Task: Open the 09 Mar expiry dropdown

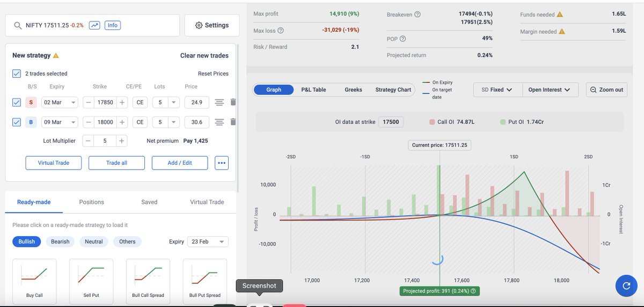Action: pyautogui.click(x=60, y=122)
